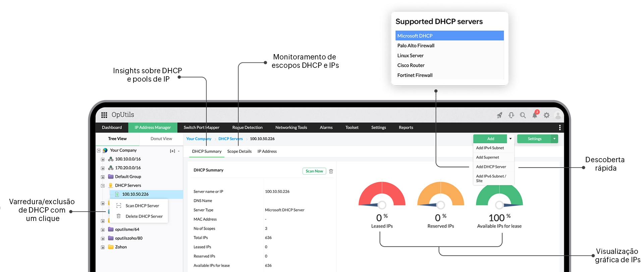Switch to the Tree View tab
644x272 pixels.
(117, 139)
